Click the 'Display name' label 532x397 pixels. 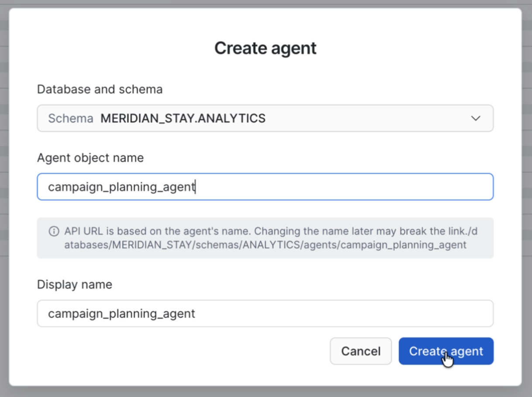(x=75, y=285)
